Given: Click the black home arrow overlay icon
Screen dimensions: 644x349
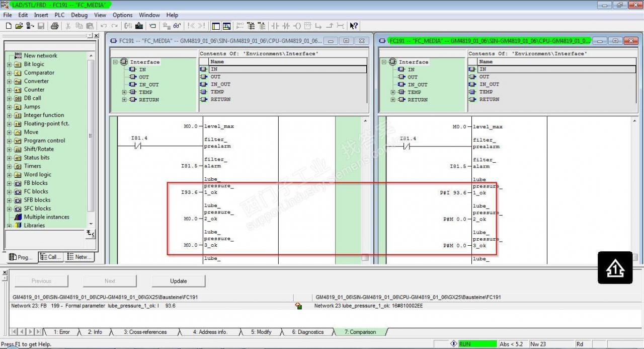Looking at the screenshot, I should point(615,268).
